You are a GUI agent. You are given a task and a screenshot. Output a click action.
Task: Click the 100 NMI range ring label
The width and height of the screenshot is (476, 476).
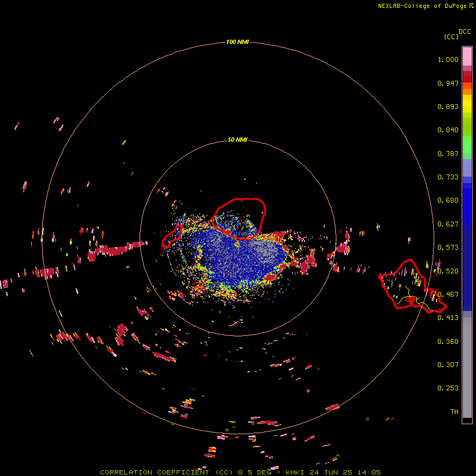click(x=237, y=42)
